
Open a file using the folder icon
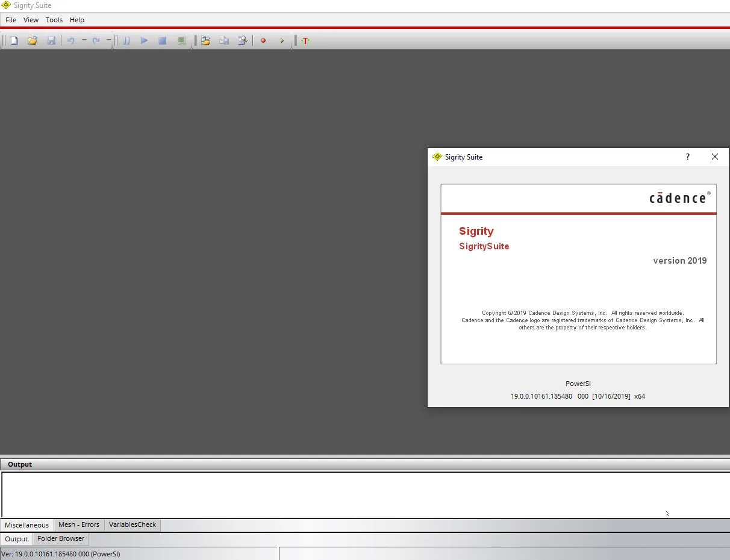(33, 40)
